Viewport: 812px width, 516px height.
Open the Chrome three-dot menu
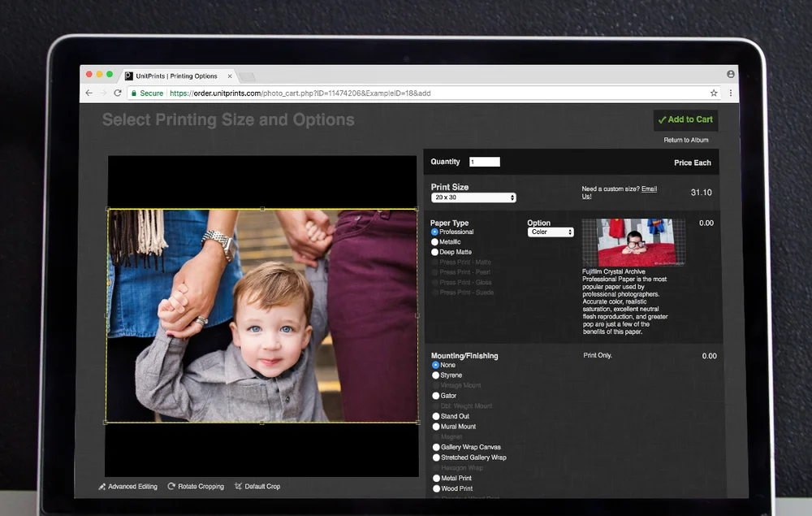pos(730,93)
